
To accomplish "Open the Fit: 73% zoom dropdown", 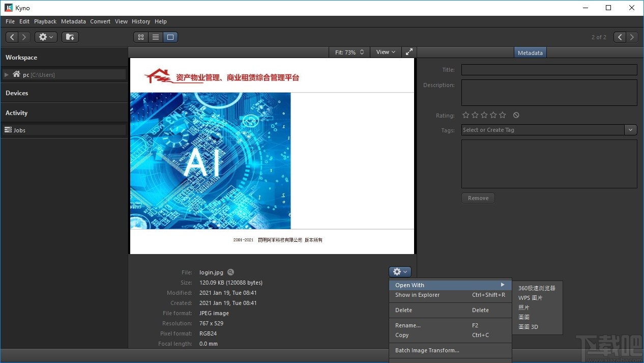I will pyautogui.click(x=349, y=52).
